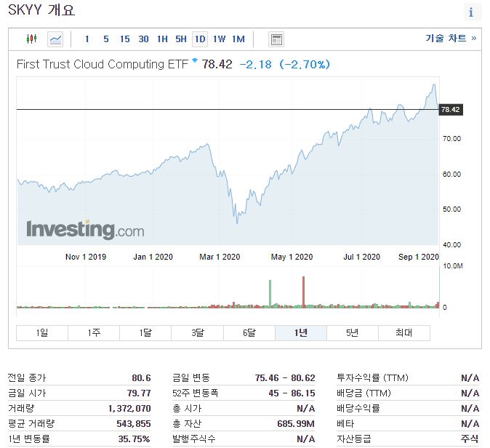The image size is (490, 448).
Task: Click the 전일 종가 value 80.6
Action: [141, 378]
